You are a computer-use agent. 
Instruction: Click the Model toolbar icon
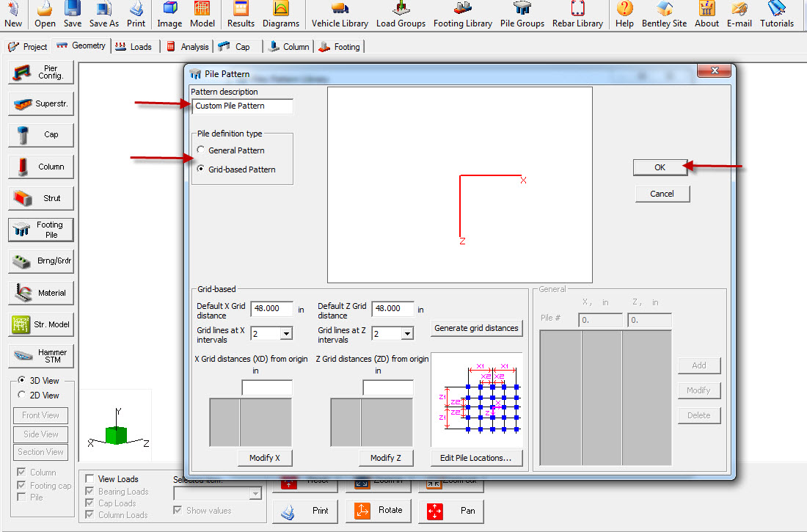click(x=202, y=15)
